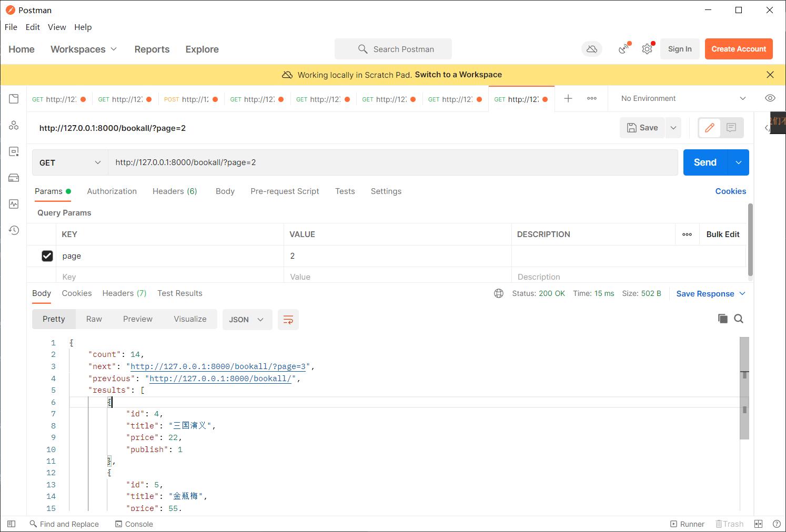Expand the Send button options arrow
Image resolution: width=786 pixels, height=532 pixels.
739,162
